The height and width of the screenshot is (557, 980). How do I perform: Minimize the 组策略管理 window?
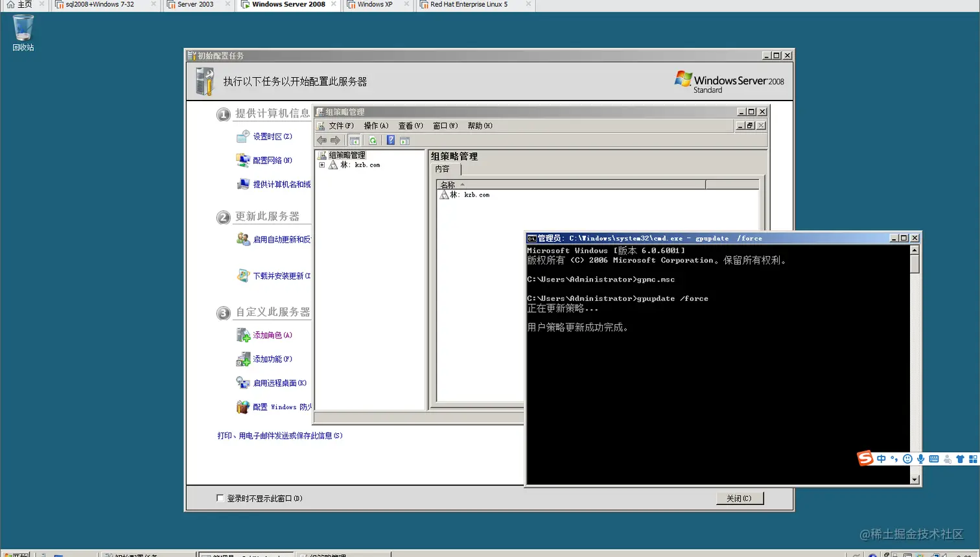tap(741, 112)
